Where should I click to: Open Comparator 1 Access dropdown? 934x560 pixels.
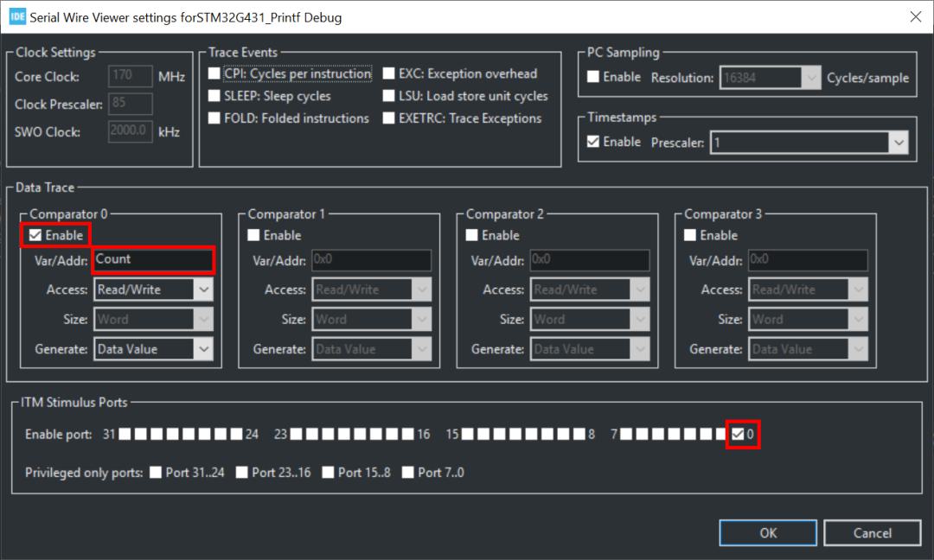[x=372, y=290]
